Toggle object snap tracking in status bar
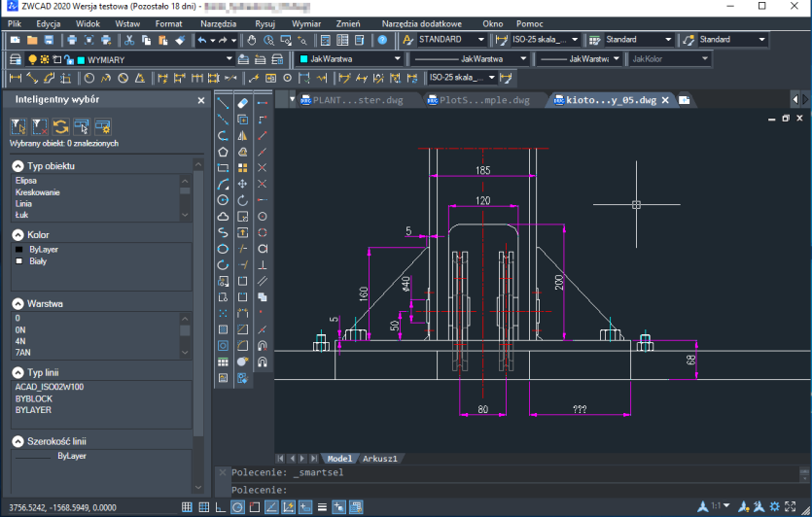 coord(271,507)
